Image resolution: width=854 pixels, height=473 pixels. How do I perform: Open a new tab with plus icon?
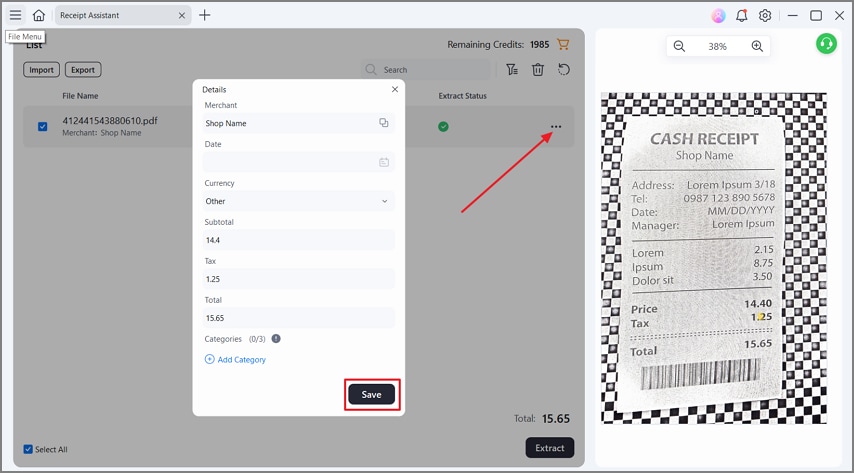pyautogui.click(x=205, y=15)
